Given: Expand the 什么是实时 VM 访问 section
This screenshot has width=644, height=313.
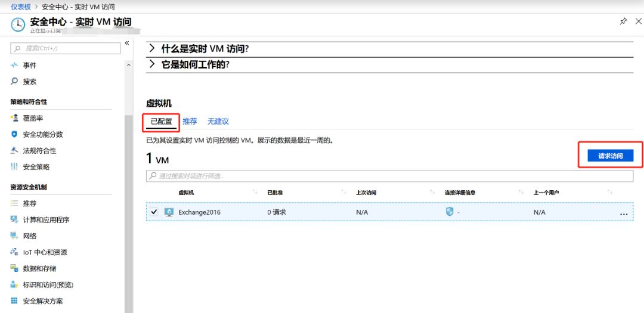Looking at the screenshot, I should pyautogui.click(x=152, y=49).
